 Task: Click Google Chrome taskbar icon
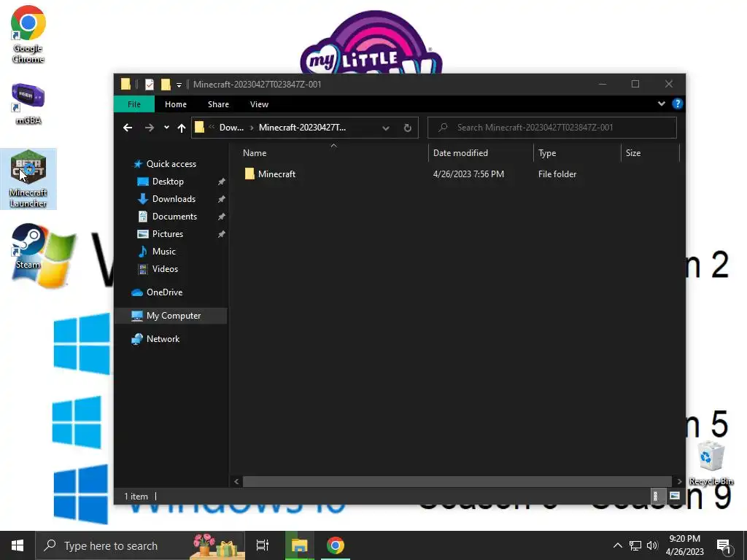[x=336, y=545]
